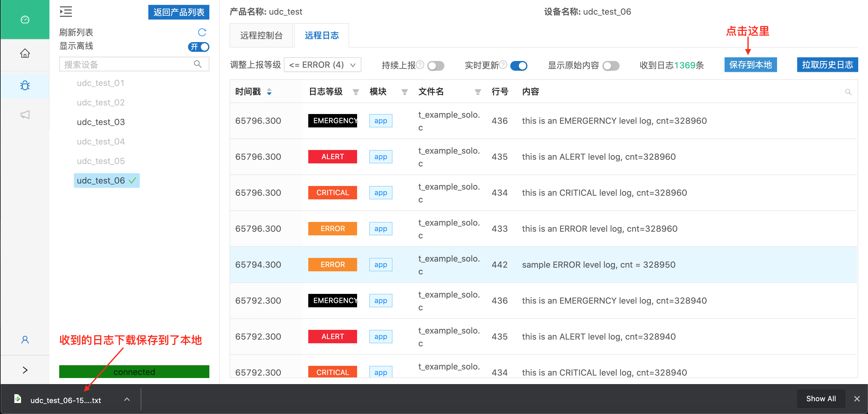Collapse the device list menu icon
Viewport: 868px width, 414px height.
point(66,12)
